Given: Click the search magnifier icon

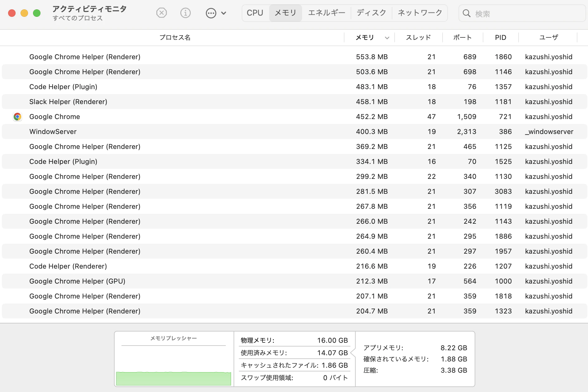Looking at the screenshot, I should coord(467,13).
